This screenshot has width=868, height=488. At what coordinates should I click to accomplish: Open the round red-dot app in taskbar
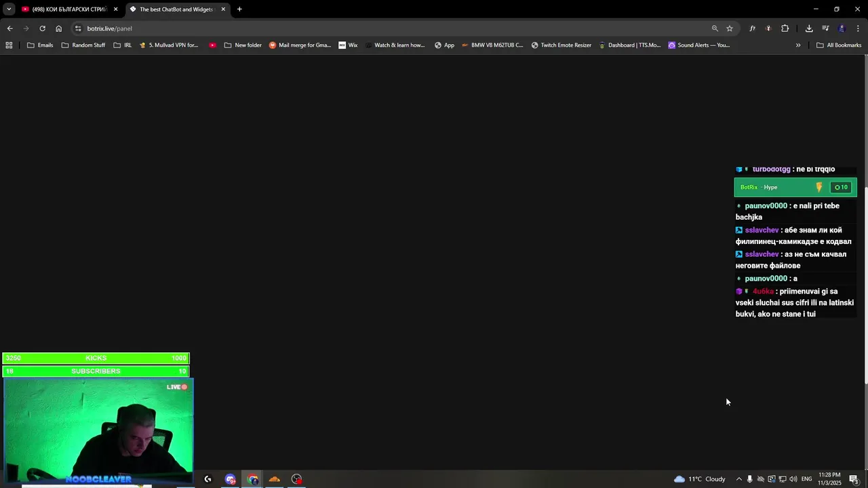[x=296, y=479]
